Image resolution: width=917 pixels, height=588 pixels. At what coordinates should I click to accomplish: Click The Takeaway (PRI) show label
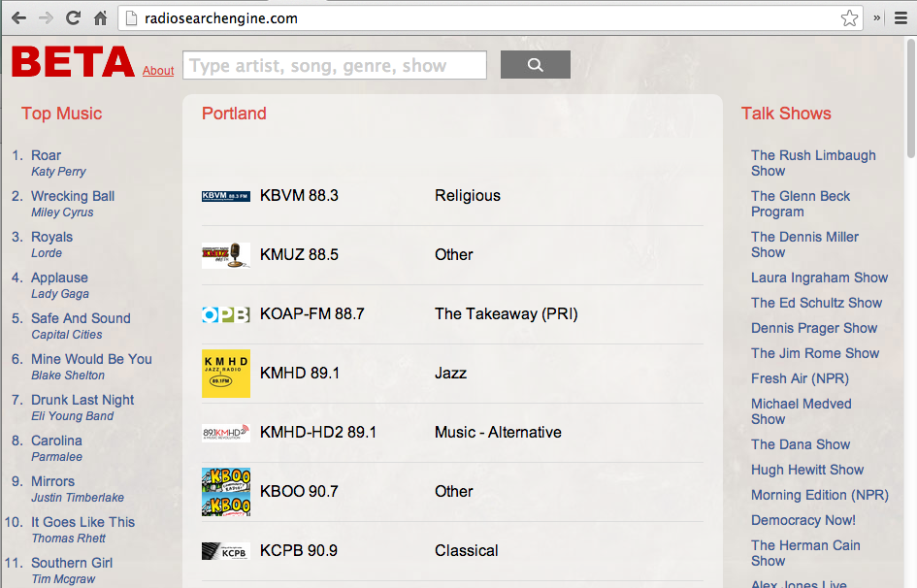[x=506, y=313]
